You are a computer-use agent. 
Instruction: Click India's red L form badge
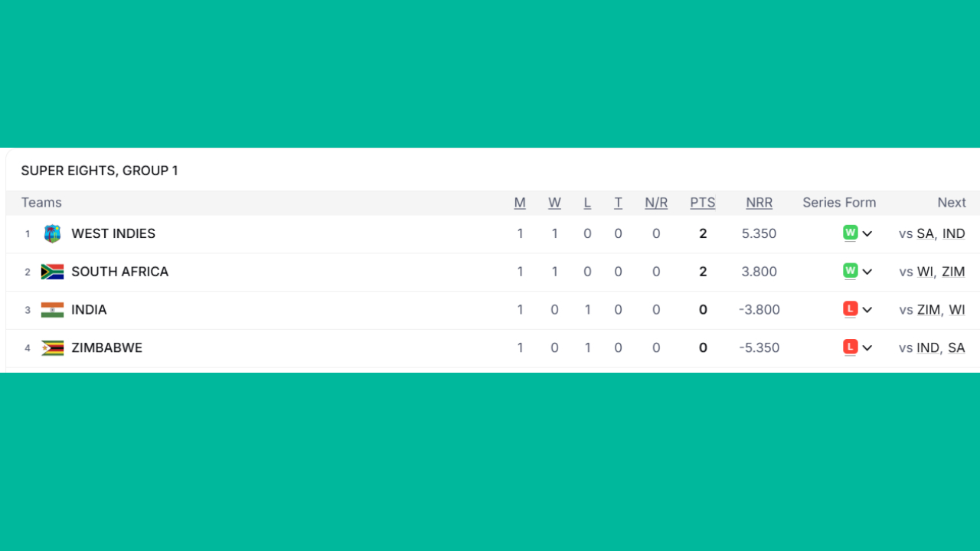pos(850,309)
